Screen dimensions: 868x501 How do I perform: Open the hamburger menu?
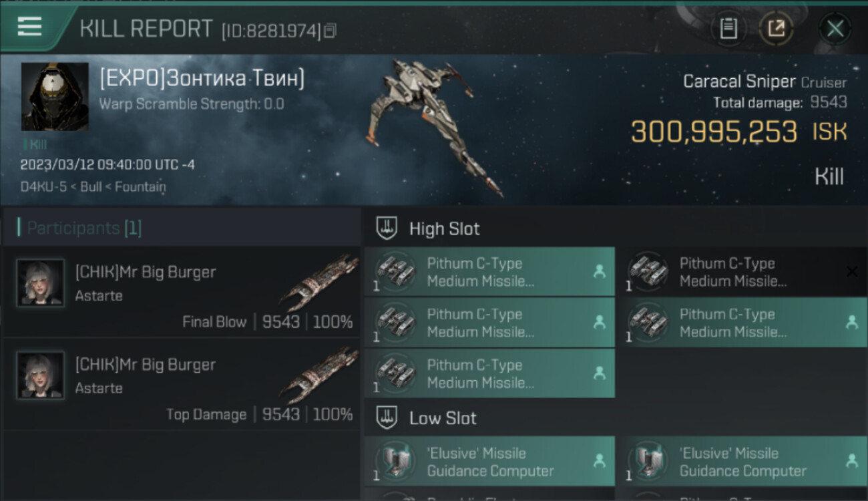[x=30, y=27]
